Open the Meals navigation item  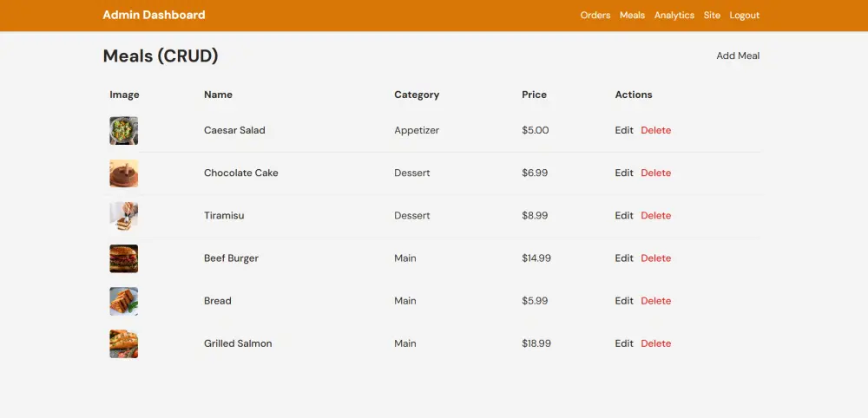coord(632,16)
